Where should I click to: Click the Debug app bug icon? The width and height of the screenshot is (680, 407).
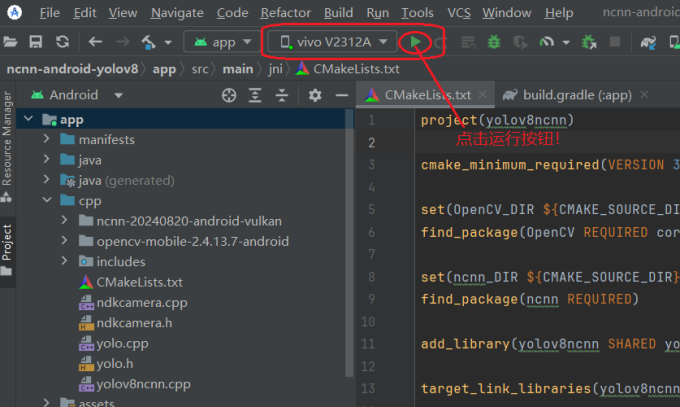(x=493, y=42)
